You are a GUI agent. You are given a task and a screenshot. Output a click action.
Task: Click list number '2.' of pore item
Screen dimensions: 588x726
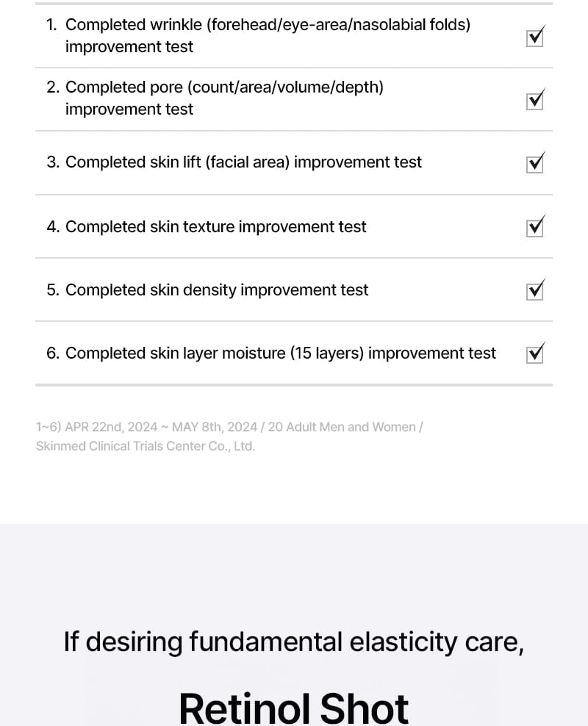pyautogui.click(x=53, y=87)
